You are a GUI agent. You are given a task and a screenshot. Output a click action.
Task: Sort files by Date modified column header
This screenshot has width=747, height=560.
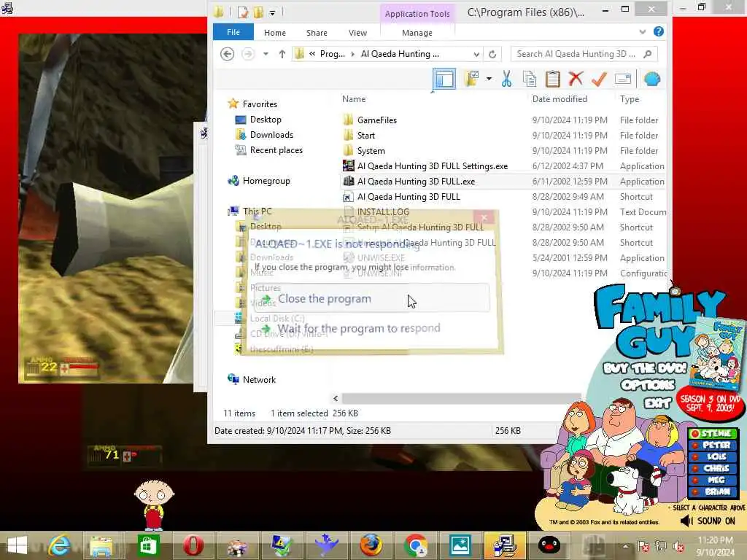point(560,99)
